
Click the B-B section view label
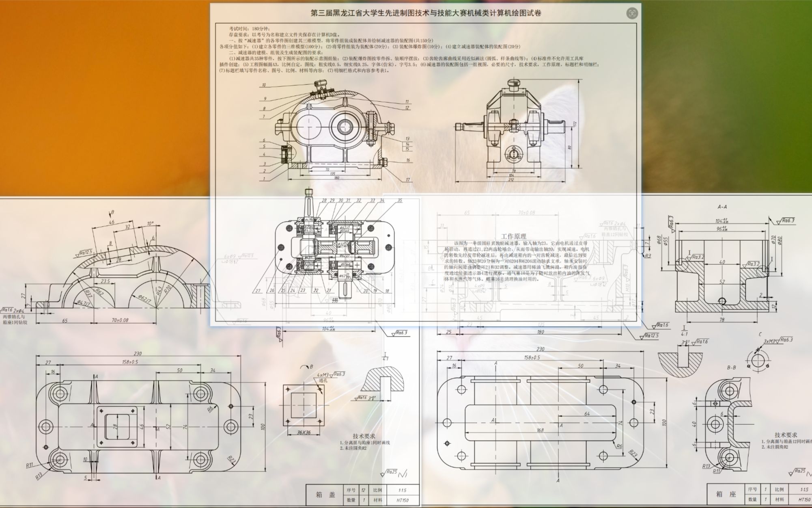click(731, 367)
